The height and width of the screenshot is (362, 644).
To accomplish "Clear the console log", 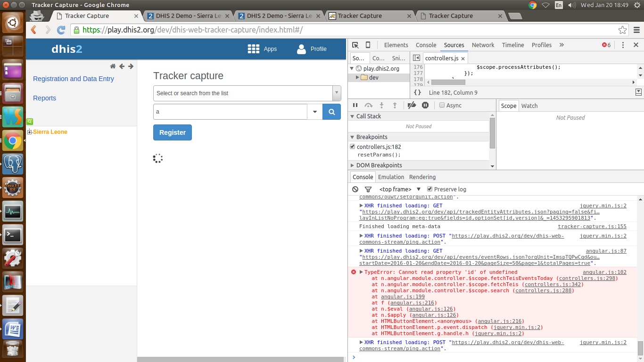I will 355,189.
